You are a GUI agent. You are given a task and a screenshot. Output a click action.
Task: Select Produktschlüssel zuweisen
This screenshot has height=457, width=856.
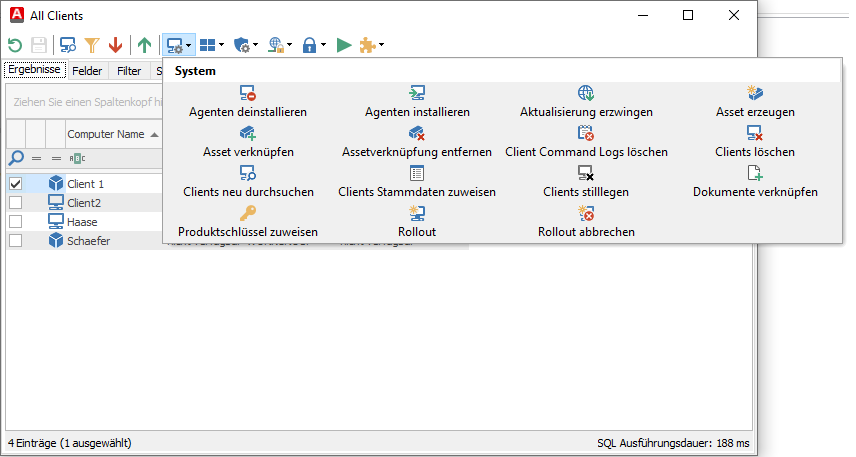248,222
